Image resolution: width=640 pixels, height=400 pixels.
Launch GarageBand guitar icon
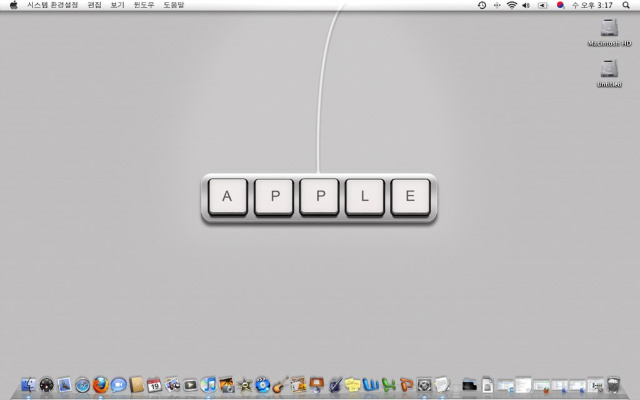click(280, 385)
